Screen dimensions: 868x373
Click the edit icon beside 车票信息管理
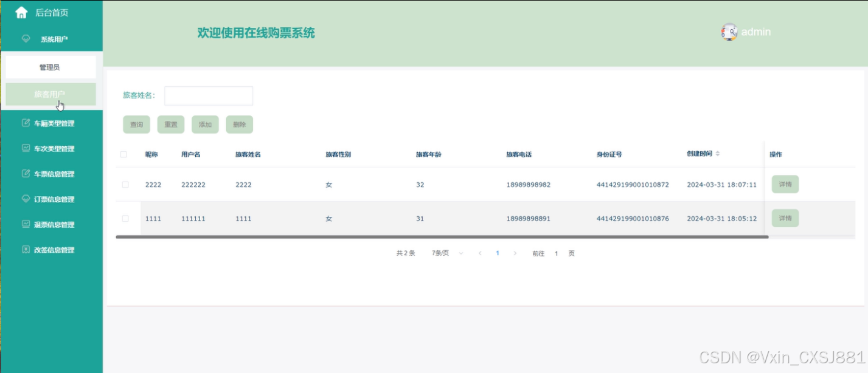click(26, 174)
